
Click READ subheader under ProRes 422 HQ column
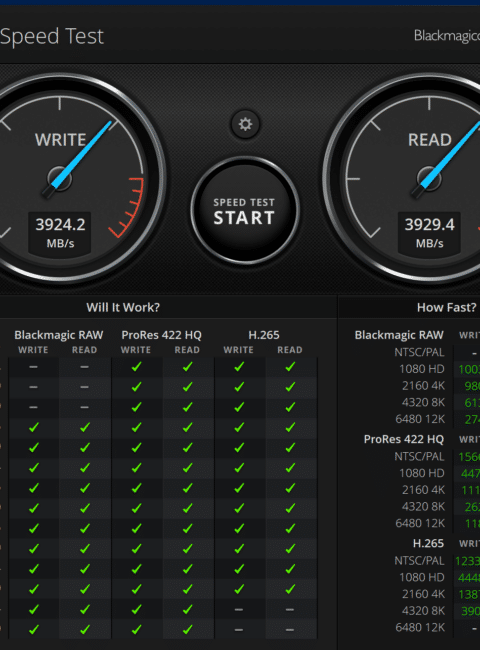pos(187,350)
